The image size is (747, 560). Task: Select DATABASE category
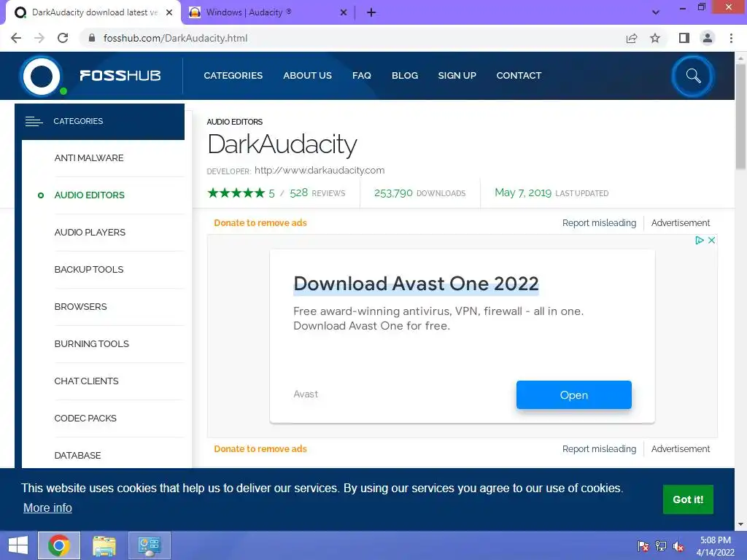point(77,455)
